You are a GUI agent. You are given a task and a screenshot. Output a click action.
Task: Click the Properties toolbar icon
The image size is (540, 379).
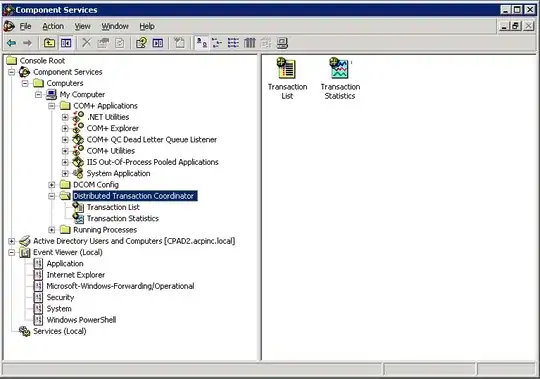[x=103, y=43]
